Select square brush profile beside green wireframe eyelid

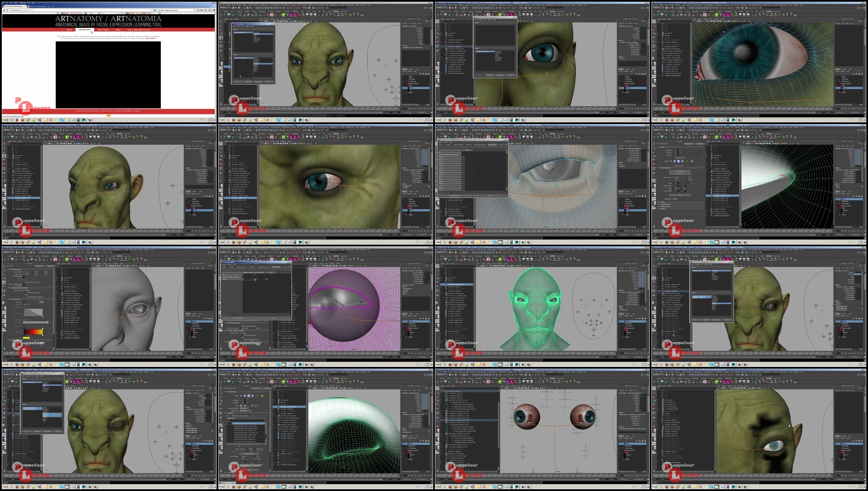point(253,396)
